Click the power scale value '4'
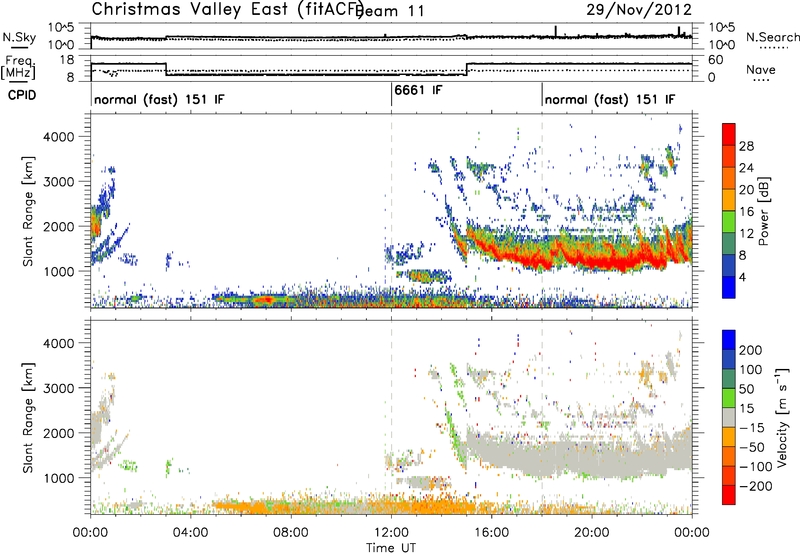This screenshot has height=554, width=800. [742, 277]
